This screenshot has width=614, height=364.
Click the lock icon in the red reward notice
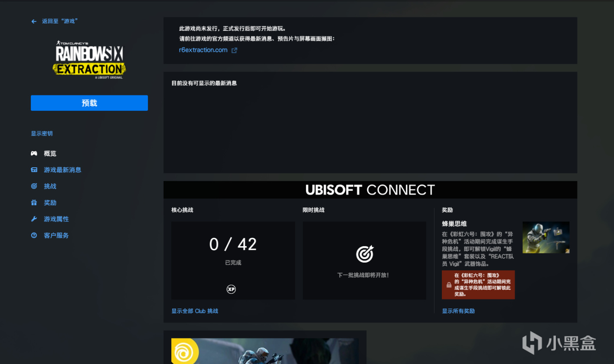449,285
